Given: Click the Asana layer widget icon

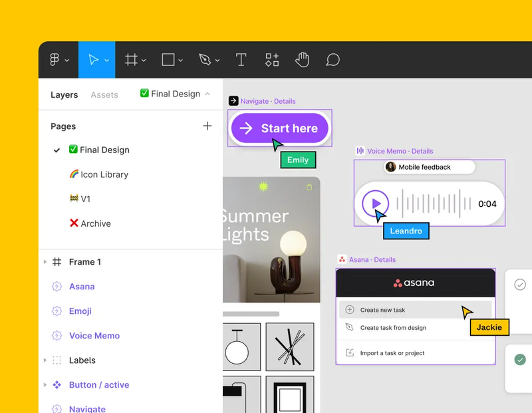Looking at the screenshot, I should click(57, 287).
